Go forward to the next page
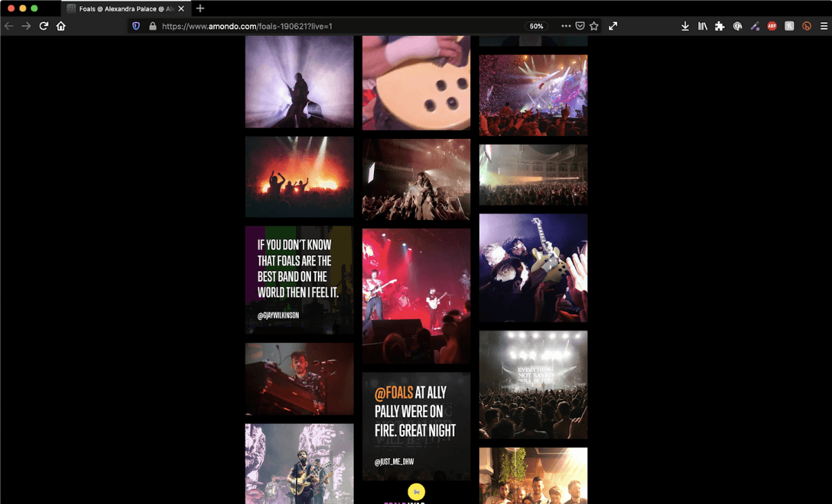Image resolution: width=832 pixels, height=504 pixels. (26, 26)
